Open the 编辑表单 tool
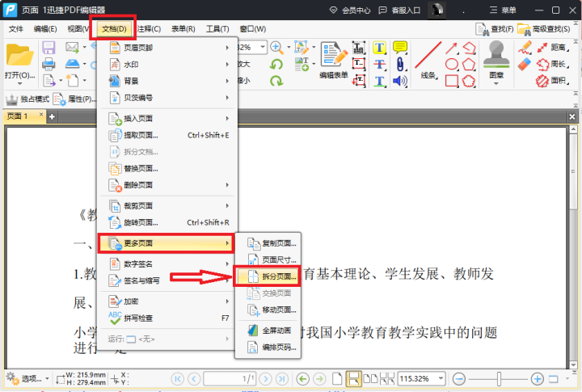The width and height of the screenshot is (582, 392). click(x=334, y=60)
